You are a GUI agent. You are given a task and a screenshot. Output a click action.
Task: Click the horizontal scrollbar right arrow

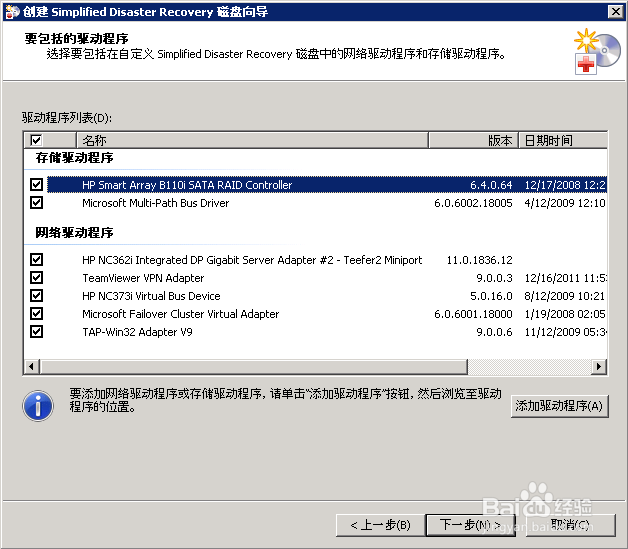(599, 366)
